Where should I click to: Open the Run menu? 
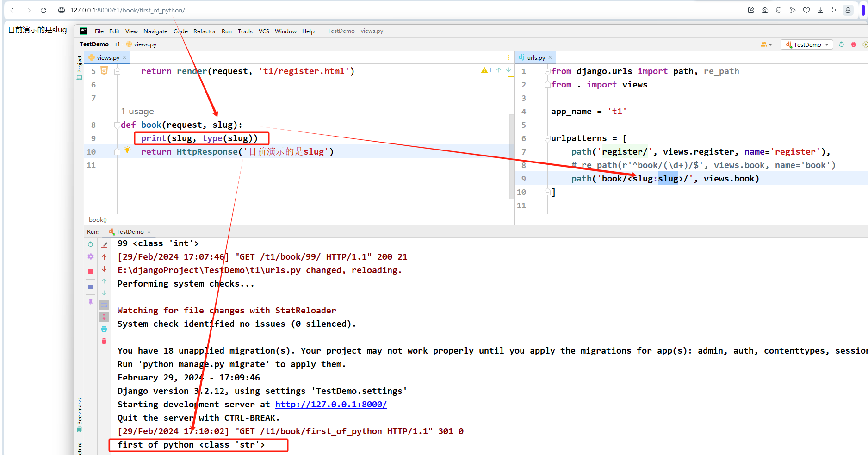tap(227, 31)
